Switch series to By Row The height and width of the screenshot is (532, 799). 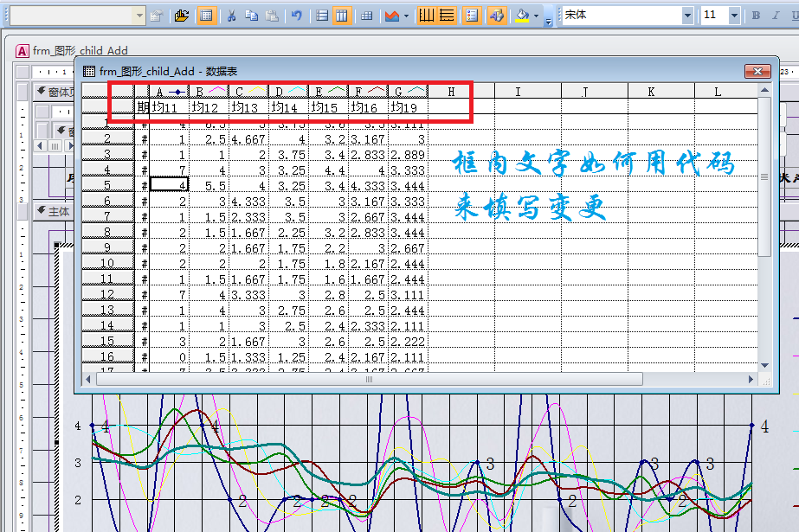tap(322, 16)
